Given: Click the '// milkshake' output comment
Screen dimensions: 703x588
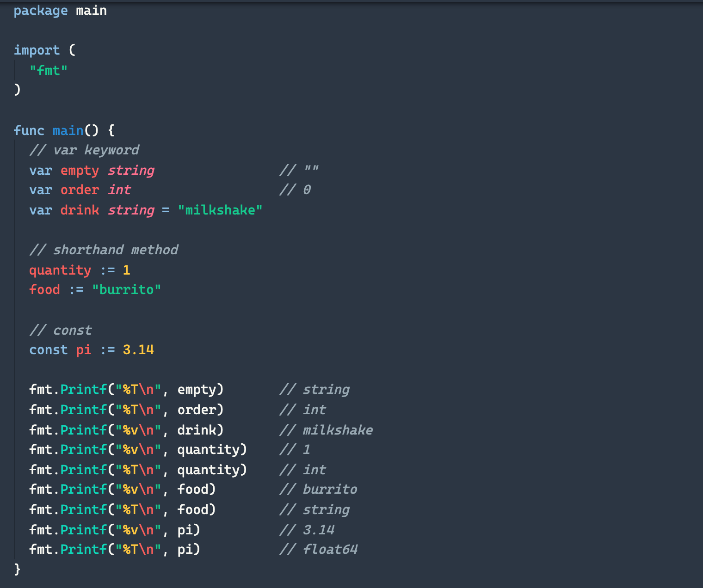Looking at the screenshot, I should tap(326, 430).
